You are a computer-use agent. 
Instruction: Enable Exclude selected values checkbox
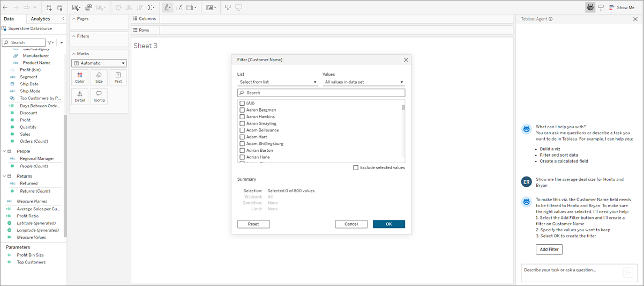(x=356, y=167)
